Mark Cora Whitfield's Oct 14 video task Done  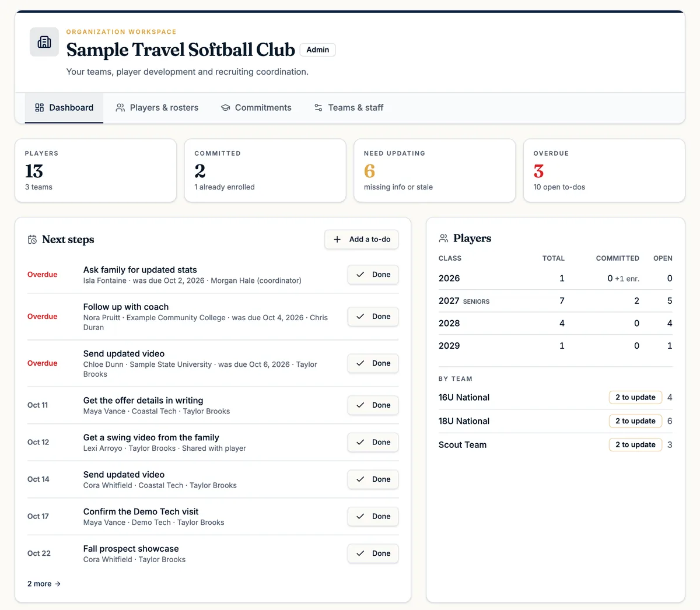pyautogui.click(x=373, y=479)
